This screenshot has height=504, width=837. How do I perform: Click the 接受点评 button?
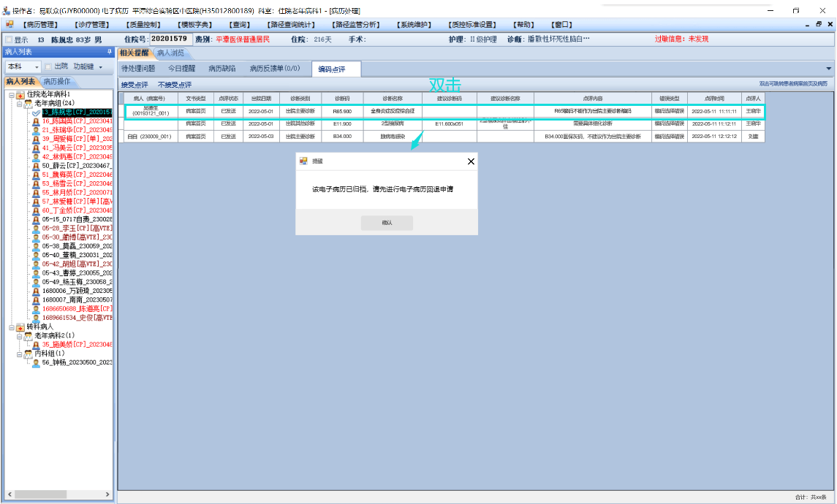point(135,85)
